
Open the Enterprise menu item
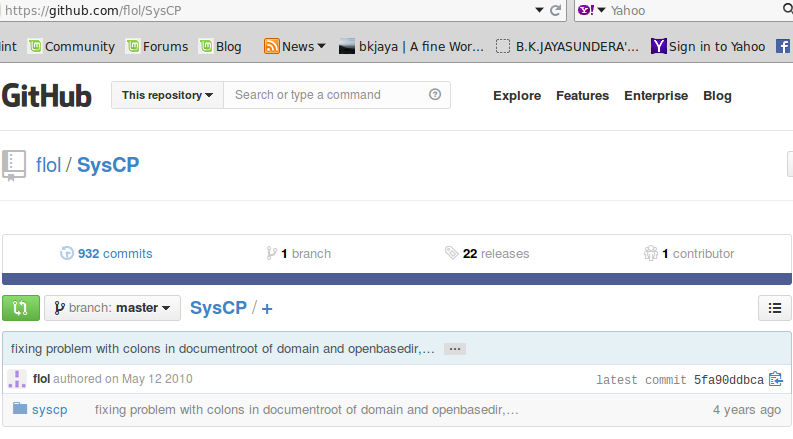click(656, 96)
